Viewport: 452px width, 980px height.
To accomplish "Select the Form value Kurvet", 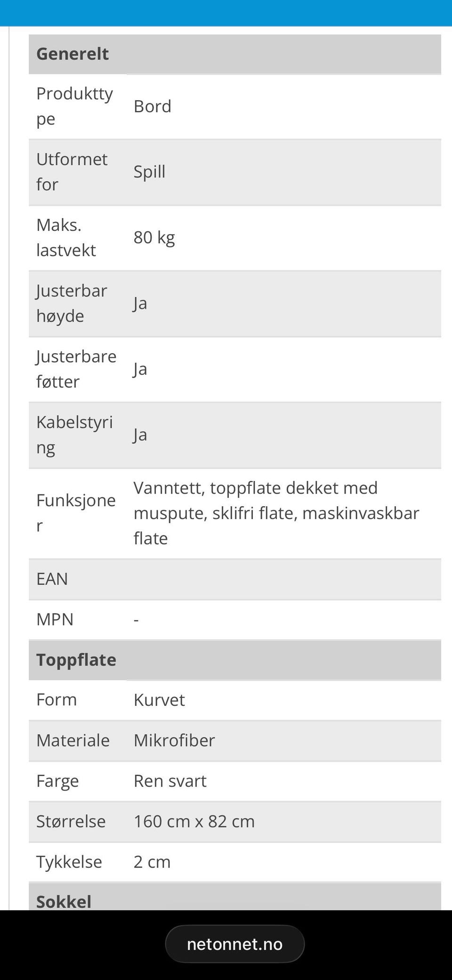I will 159,700.
